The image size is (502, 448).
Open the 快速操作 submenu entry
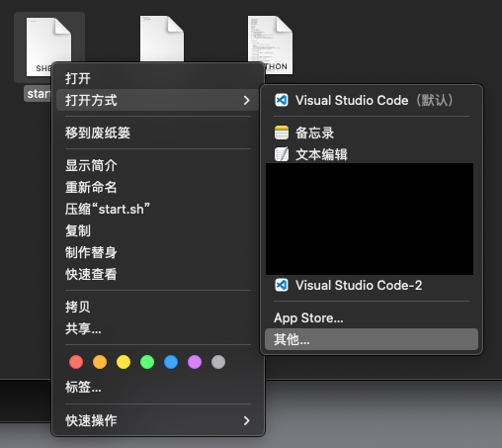click(157, 420)
